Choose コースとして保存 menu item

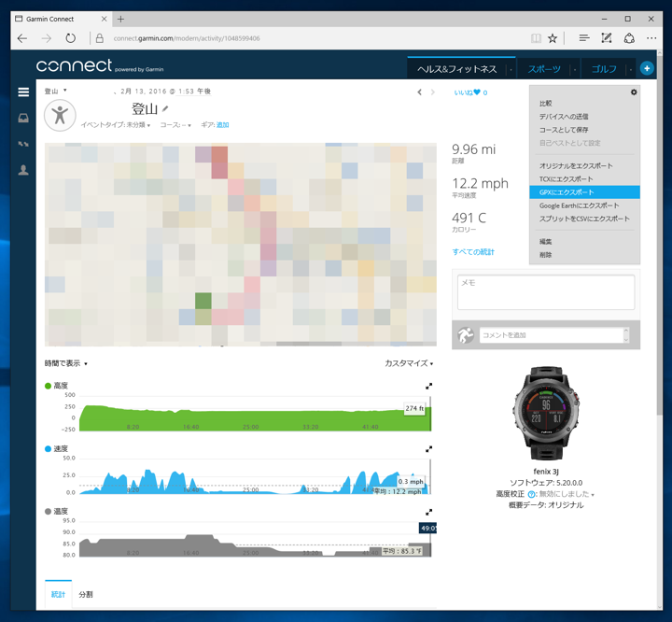(x=584, y=130)
